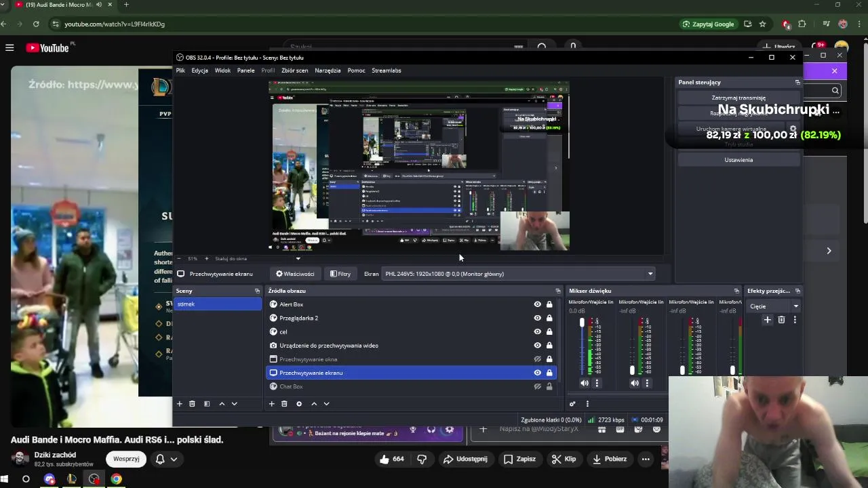Click Ustawienia in Panel sterujący
868x488 pixels.
click(x=738, y=160)
